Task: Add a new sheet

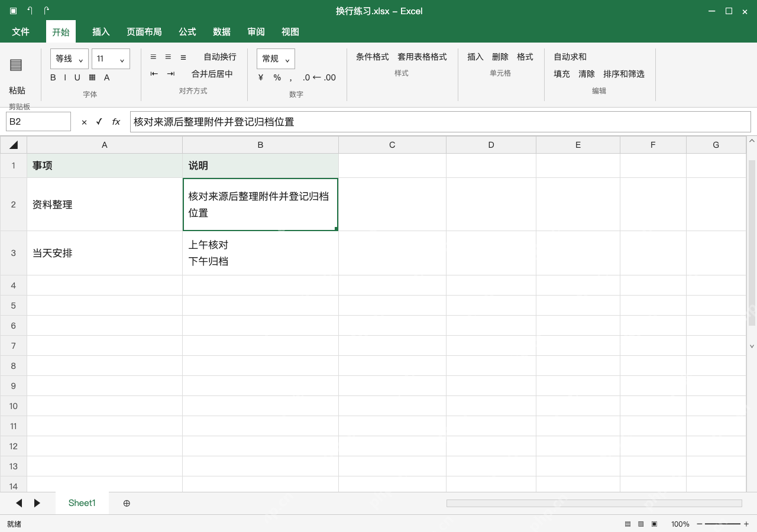Action: [127, 503]
